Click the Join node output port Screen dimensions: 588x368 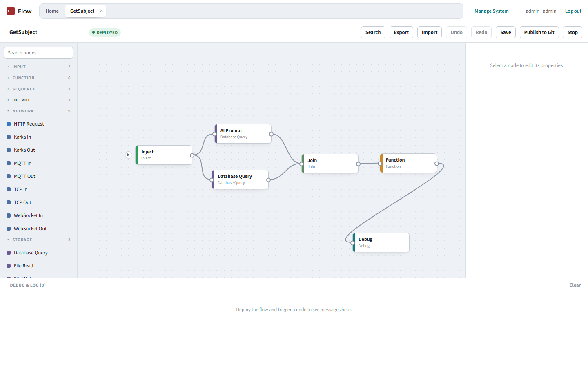358,164
